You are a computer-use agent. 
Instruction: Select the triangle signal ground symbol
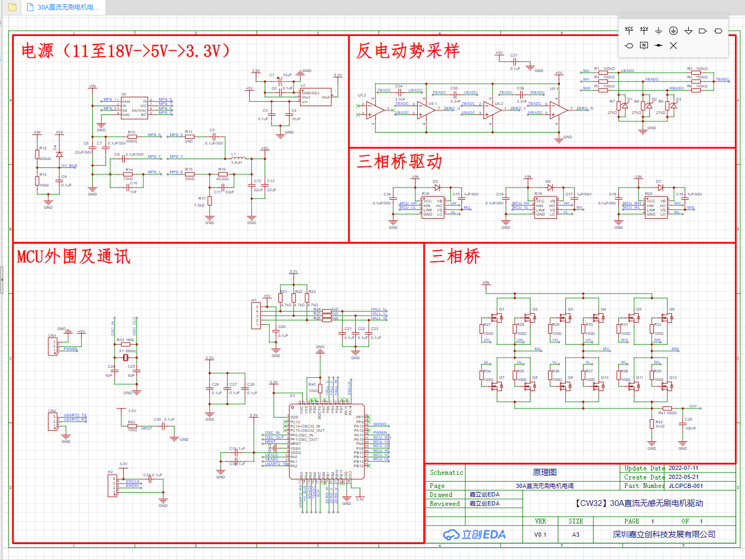(x=688, y=31)
